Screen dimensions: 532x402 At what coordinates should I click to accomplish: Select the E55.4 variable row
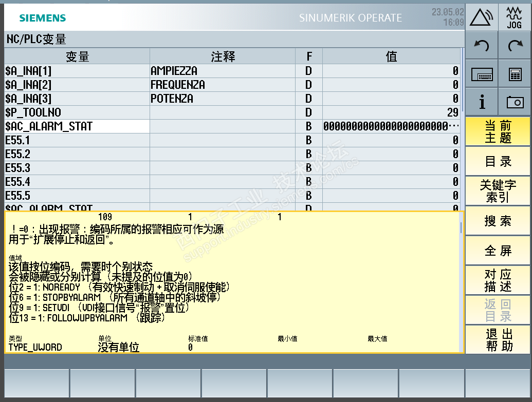tap(232, 182)
